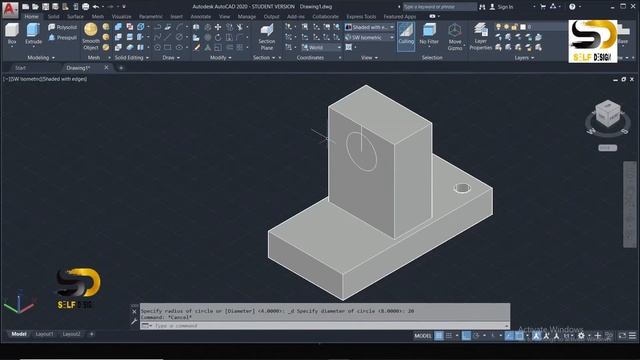Click the layer color swatch
This screenshot has height=360, width=640.
click(523, 27)
